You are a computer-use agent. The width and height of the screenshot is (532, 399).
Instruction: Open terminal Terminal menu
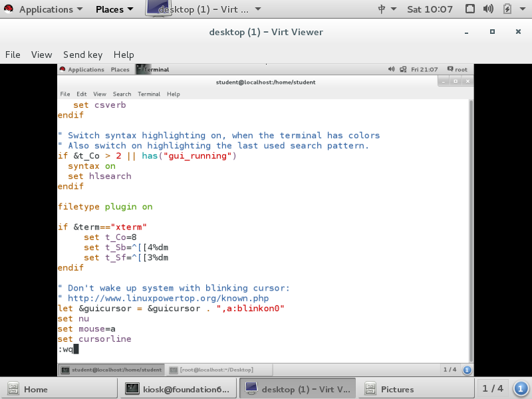pos(149,94)
